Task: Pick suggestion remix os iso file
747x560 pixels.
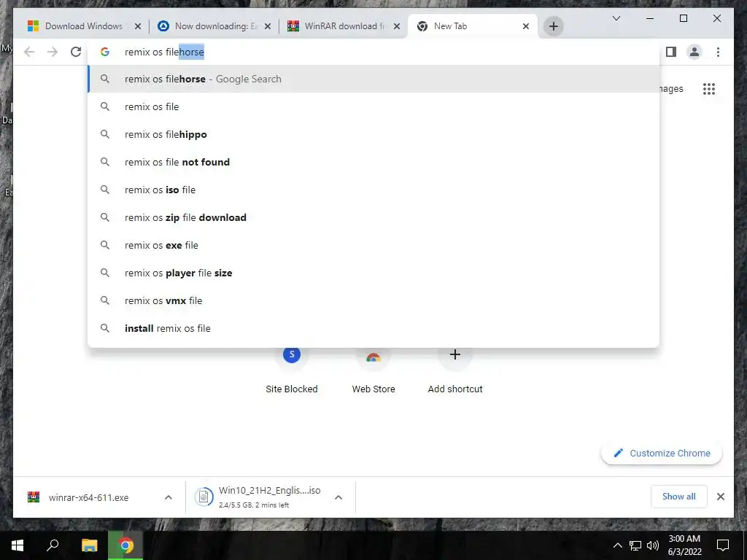Action: (373, 190)
